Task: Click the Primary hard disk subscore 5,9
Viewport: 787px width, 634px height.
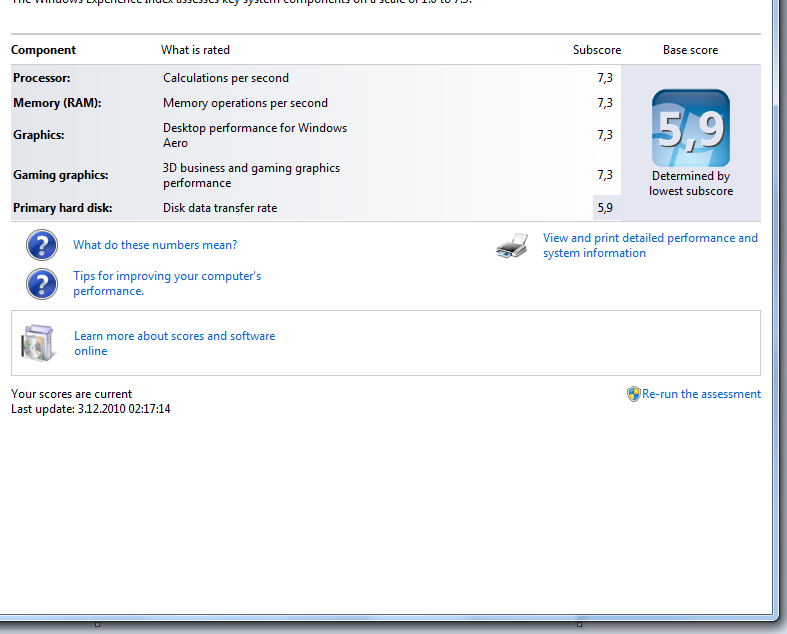Action: click(604, 208)
